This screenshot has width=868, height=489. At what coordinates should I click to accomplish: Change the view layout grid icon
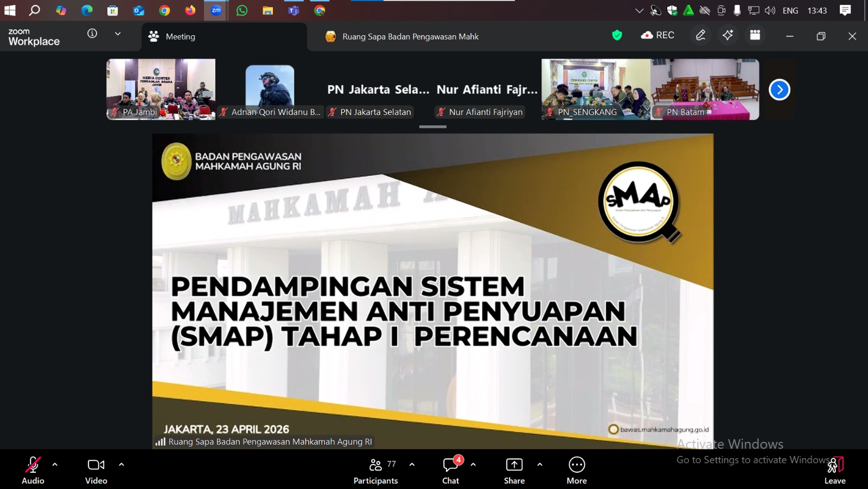click(x=755, y=35)
